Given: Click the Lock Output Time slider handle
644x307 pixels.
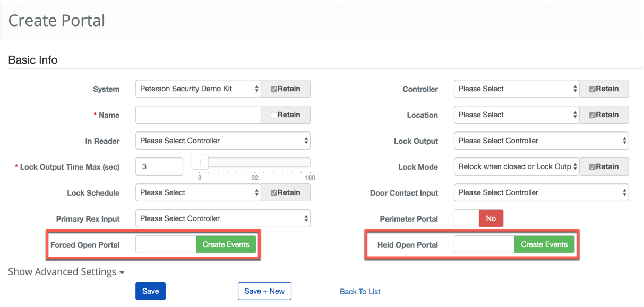Looking at the screenshot, I should (x=200, y=162).
